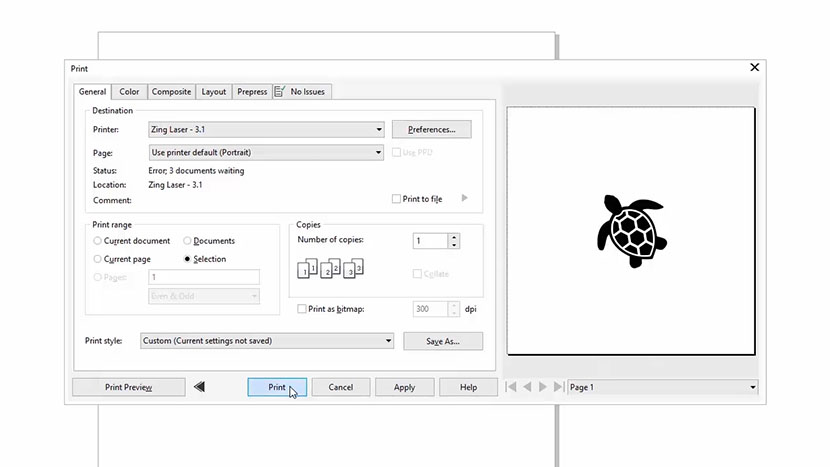Click the Preferences button
Screen dimensions: 830x467
coord(432,129)
